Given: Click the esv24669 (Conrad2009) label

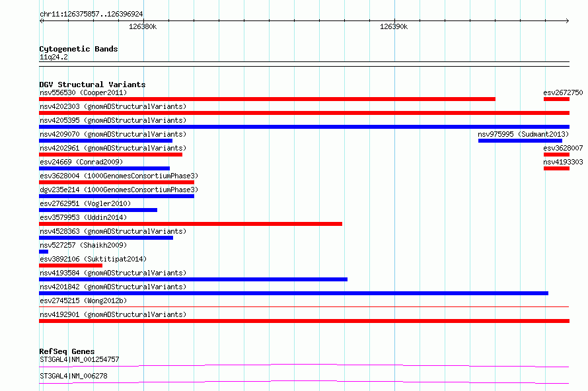Looking at the screenshot, I should 81,162.
